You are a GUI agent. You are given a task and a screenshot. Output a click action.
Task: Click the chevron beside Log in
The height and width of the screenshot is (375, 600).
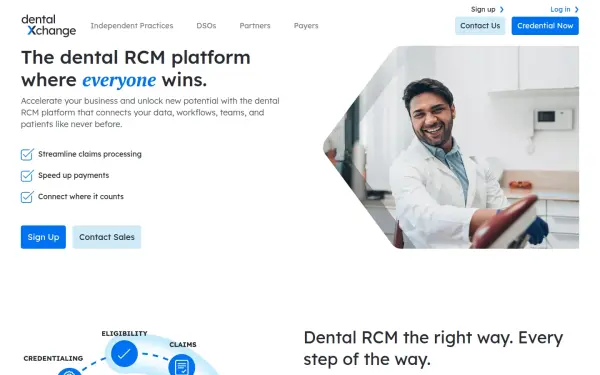click(577, 9)
